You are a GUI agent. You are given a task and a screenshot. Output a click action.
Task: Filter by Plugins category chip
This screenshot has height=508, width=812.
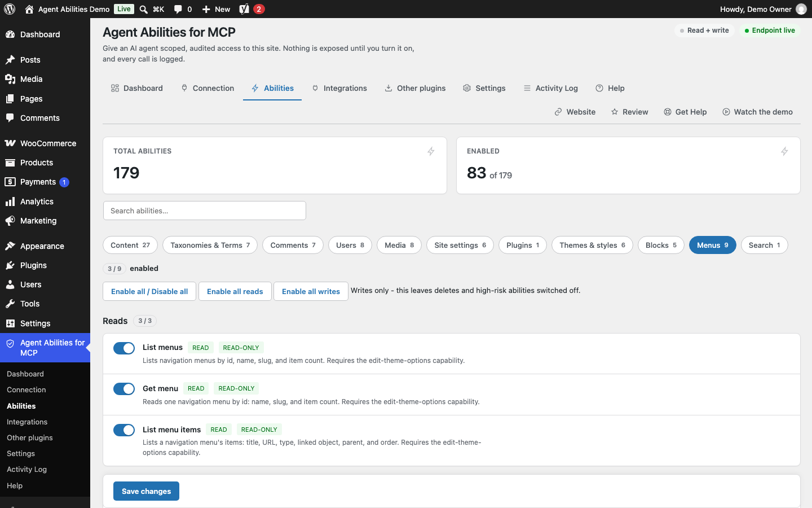pyautogui.click(x=523, y=245)
